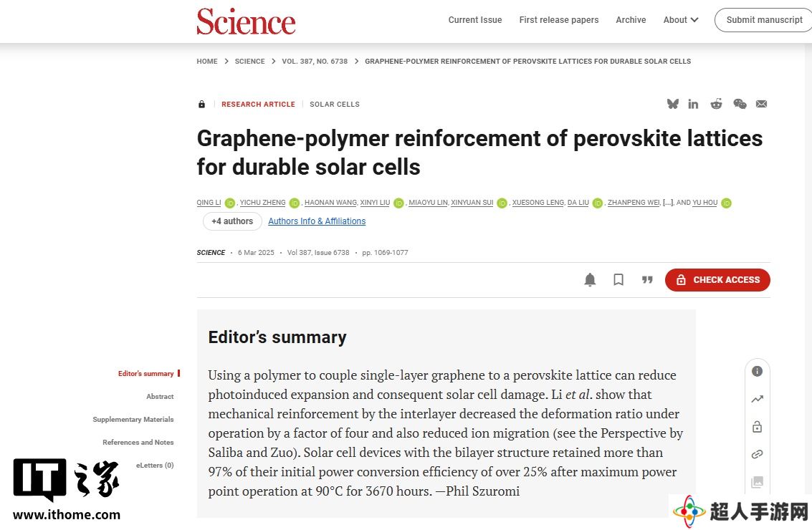Open the info circle side icon
This screenshot has width=812, height=530.
757,371
